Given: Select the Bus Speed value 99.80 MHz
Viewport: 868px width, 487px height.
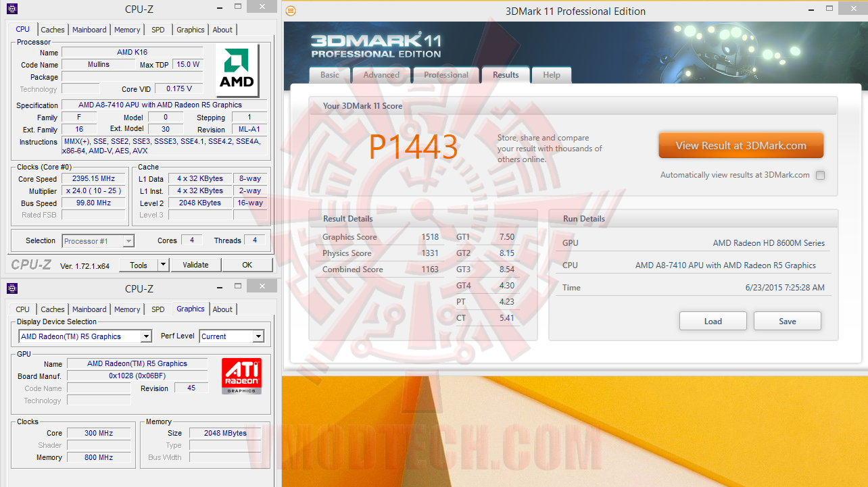Looking at the screenshot, I should coord(93,203).
